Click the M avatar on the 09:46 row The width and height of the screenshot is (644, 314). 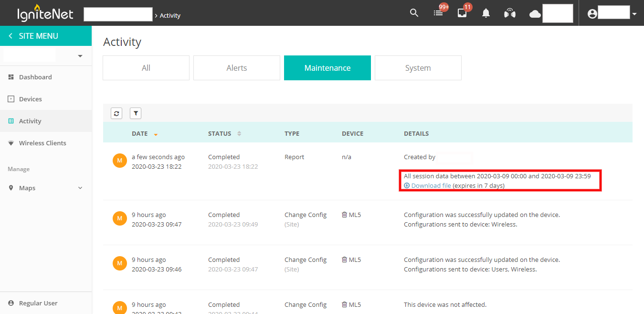coord(119,264)
